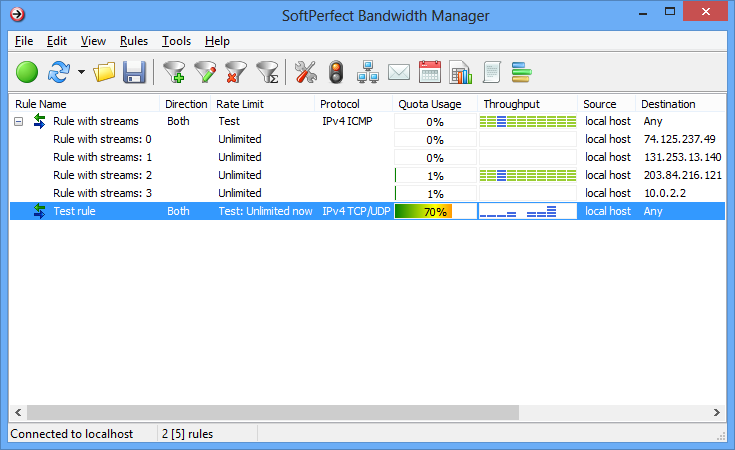The width and height of the screenshot is (735, 450).
Task: Click the Test rule 70% quota usage bar
Action: [435, 211]
